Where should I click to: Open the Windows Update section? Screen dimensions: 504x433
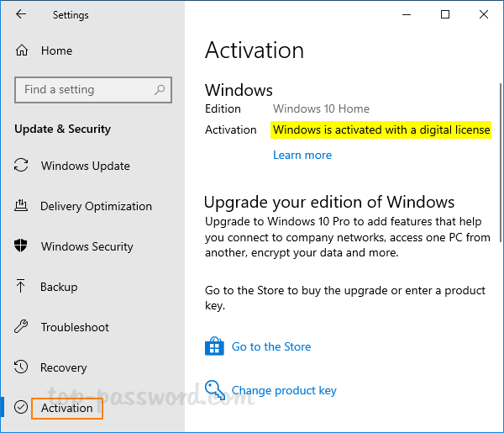click(x=85, y=166)
